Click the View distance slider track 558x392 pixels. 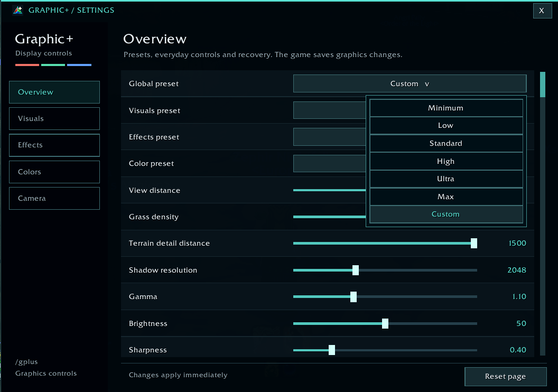[x=329, y=190]
